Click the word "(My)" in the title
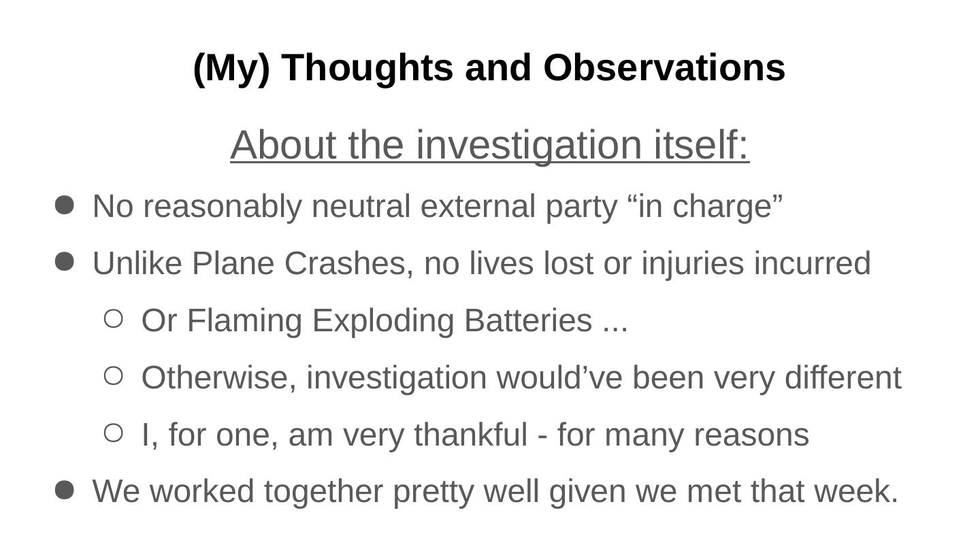The height and width of the screenshot is (551, 980). point(231,67)
